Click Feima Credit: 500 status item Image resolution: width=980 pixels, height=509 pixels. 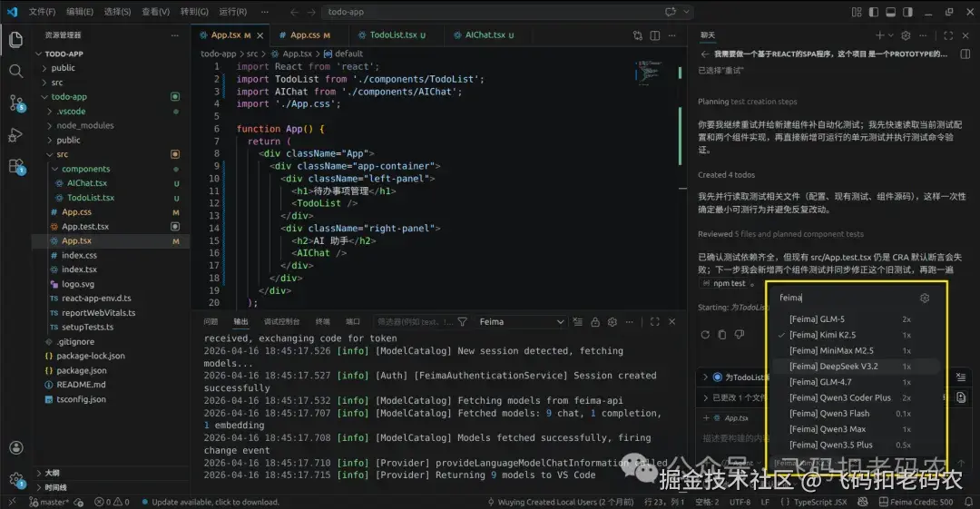pos(916,502)
